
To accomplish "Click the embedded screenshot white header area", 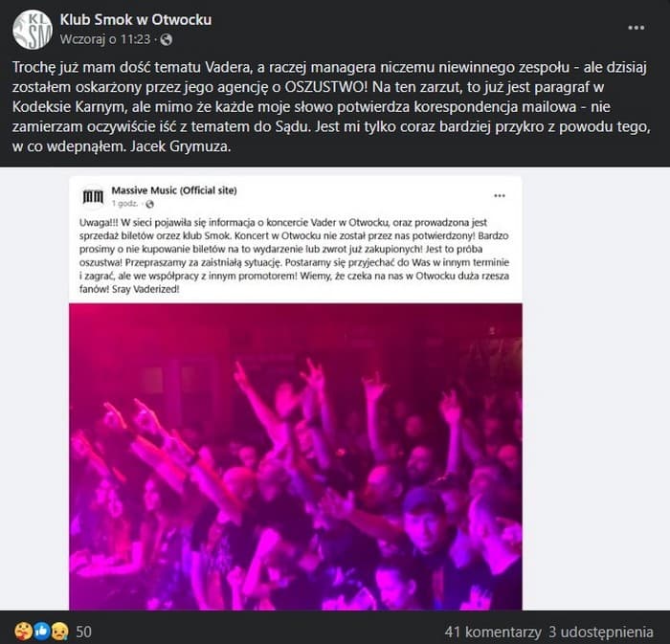I will (295, 196).
